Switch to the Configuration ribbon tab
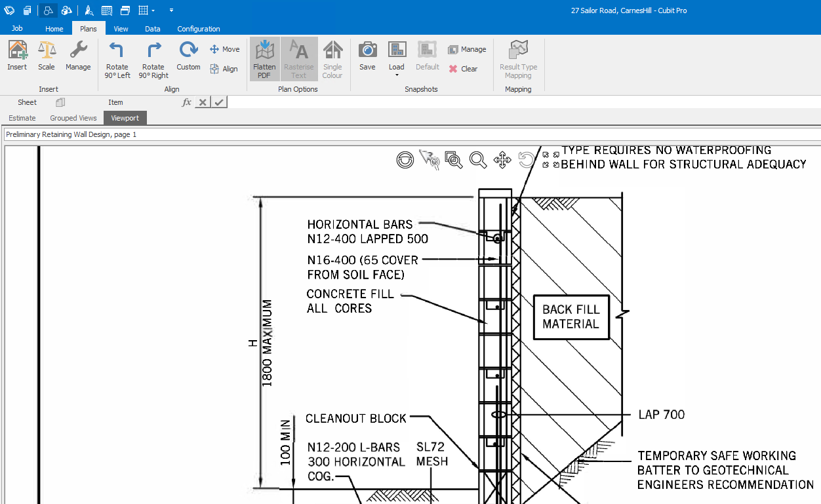 click(x=198, y=29)
